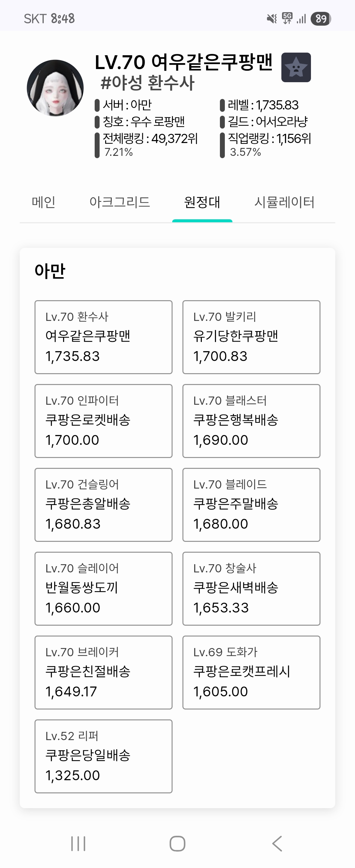Open the 아크그리드 tab

(x=120, y=202)
